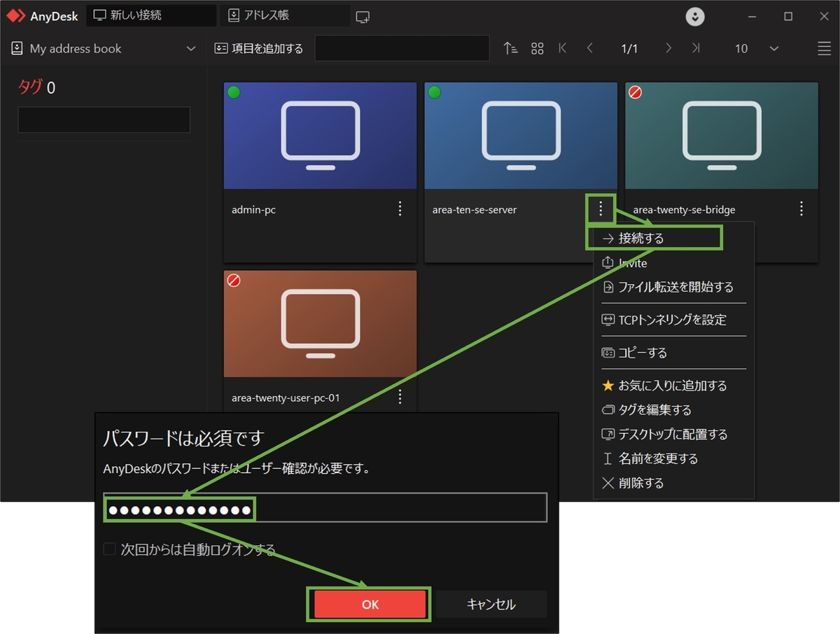Go to first page icon
Screen dimensions: 840x634
tap(563, 48)
